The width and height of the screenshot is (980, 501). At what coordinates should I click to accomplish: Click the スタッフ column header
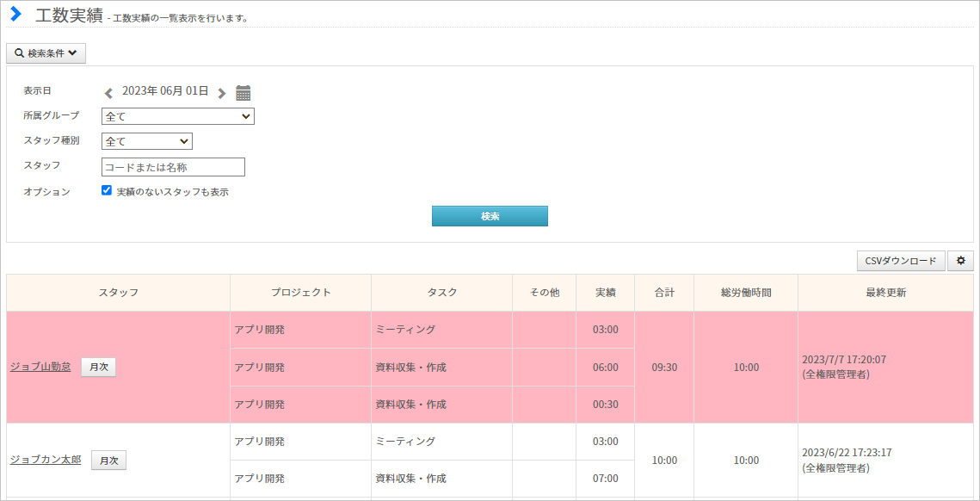118,293
